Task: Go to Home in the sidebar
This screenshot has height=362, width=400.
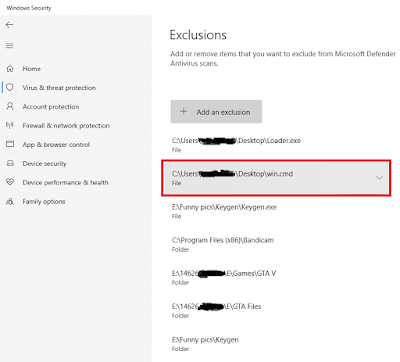Action: click(31, 69)
